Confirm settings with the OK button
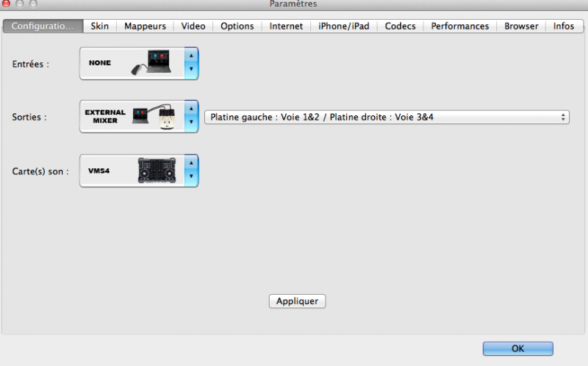 point(518,348)
